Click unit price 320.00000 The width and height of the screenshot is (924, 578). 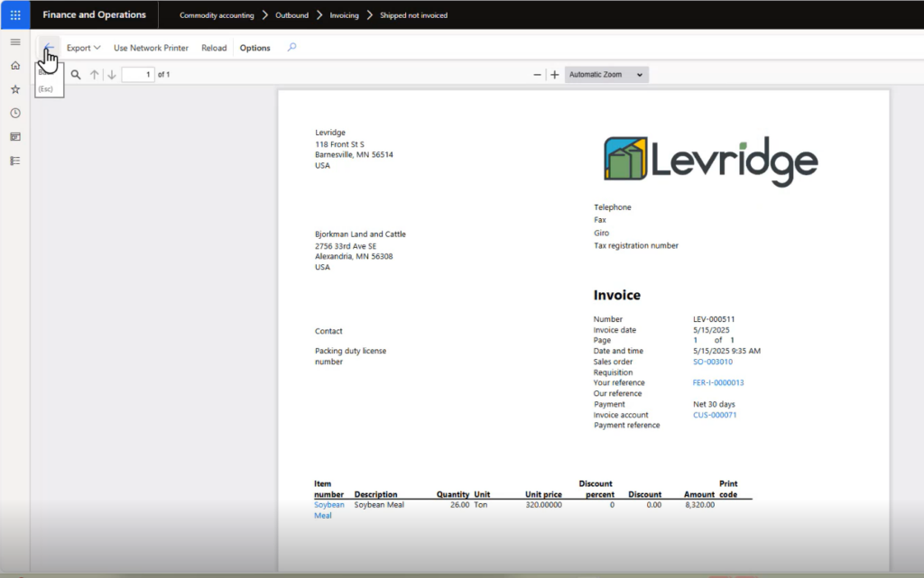[543, 505]
